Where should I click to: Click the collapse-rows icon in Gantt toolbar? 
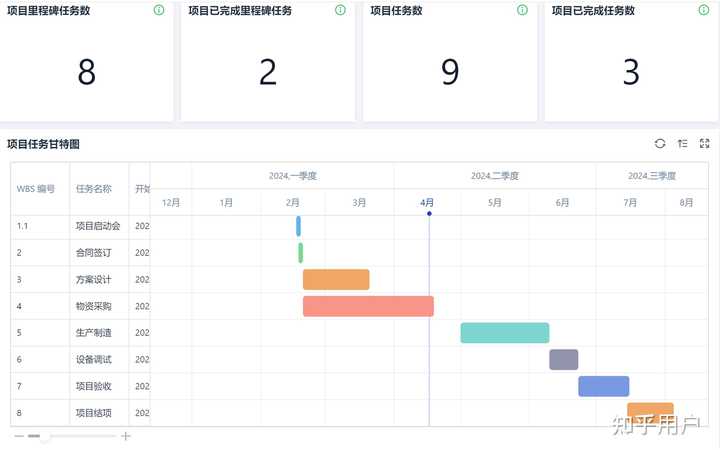pos(682,144)
